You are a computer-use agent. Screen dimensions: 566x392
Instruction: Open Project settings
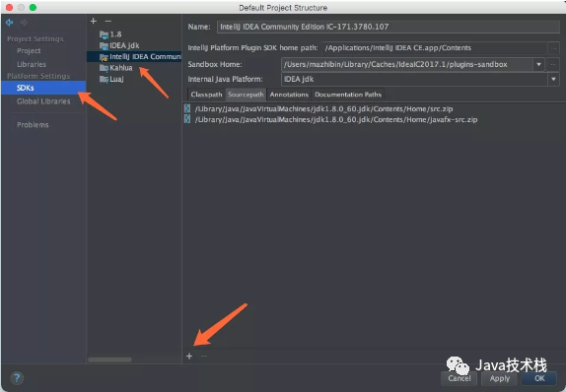(x=29, y=51)
